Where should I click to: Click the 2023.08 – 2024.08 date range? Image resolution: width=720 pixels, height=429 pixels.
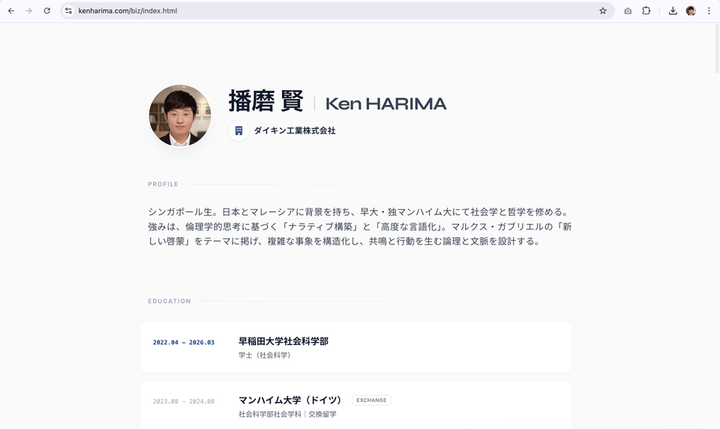184,401
